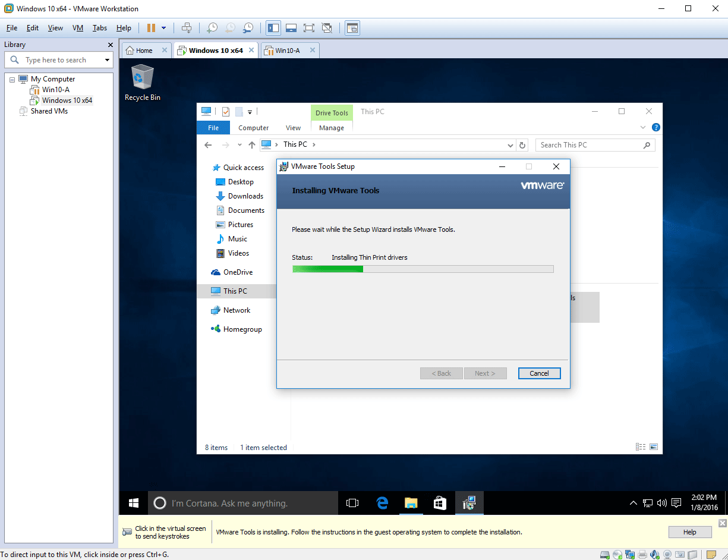Click the CD/DVD drive status icon
Viewport: 728px width, 560px height.
tap(619, 555)
